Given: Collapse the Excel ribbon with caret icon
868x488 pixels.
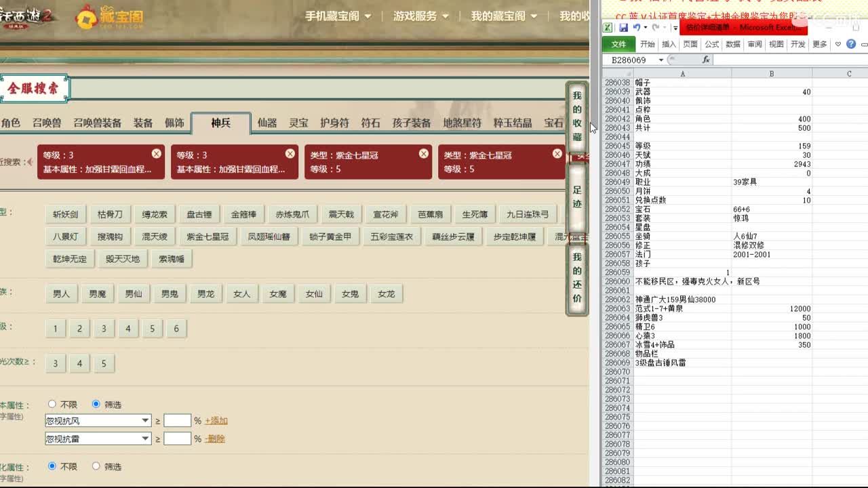Looking at the screenshot, I should (x=838, y=44).
